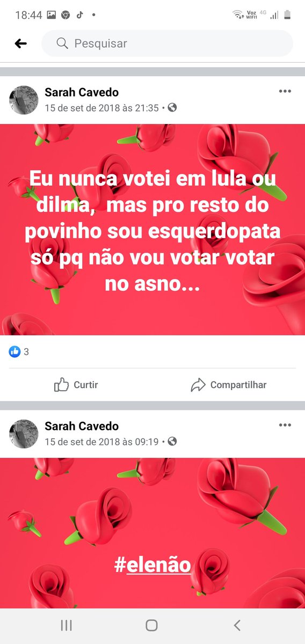Viewport: 305px width, 644px height.
Task: Open options menu on 09:19 post
Action: click(285, 425)
